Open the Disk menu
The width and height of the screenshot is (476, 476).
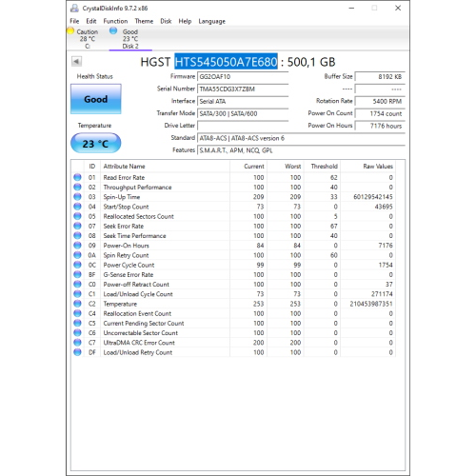tap(166, 21)
